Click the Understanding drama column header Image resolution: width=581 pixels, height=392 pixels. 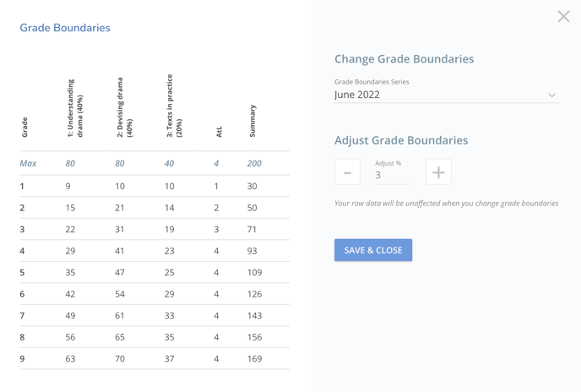(75, 108)
